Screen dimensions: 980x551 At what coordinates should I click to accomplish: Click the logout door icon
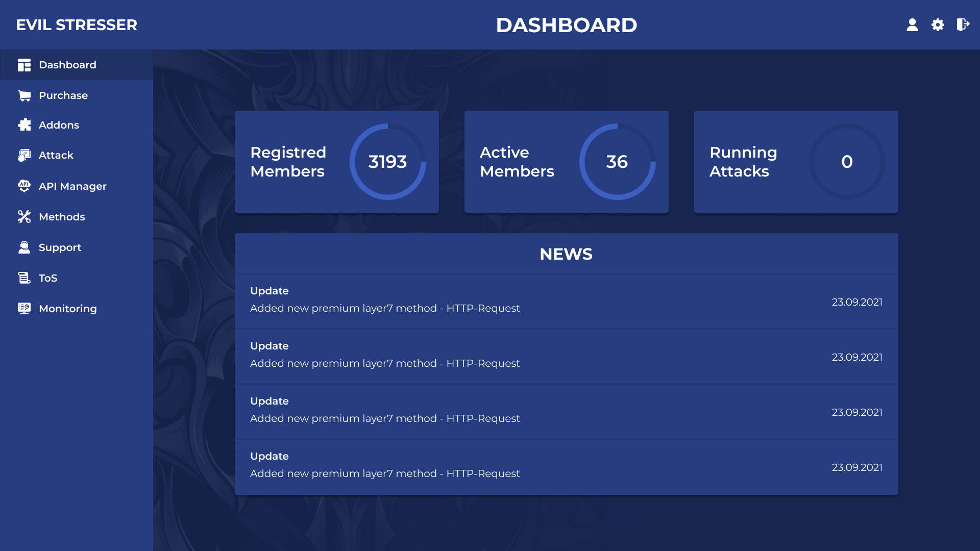pyautogui.click(x=963, y=24)
